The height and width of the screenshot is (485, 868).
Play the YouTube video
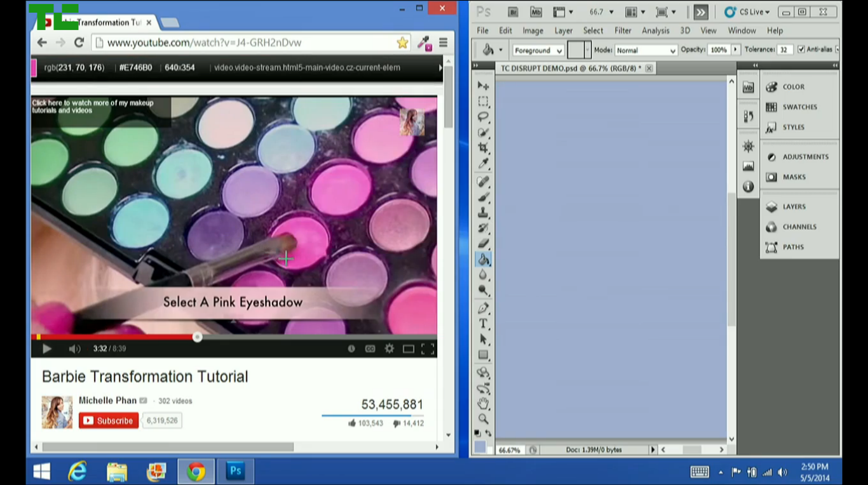click(x=46, y=349)
